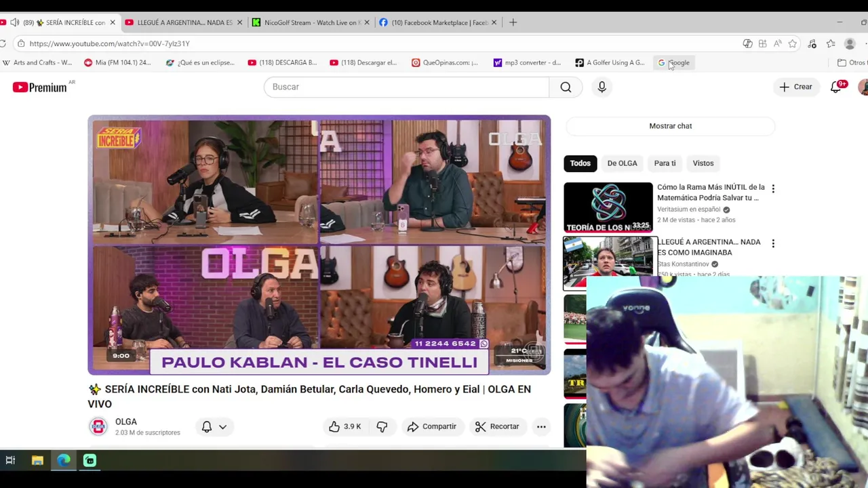868x488 pixels.
Task: Click the Recortar clip button
Action: [x=497, y=426]
